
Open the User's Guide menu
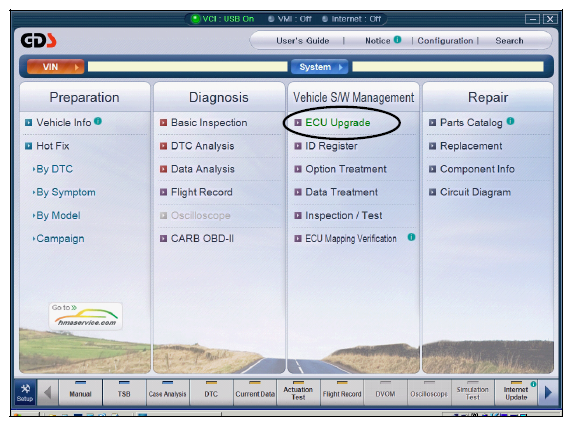click(302, 40)
